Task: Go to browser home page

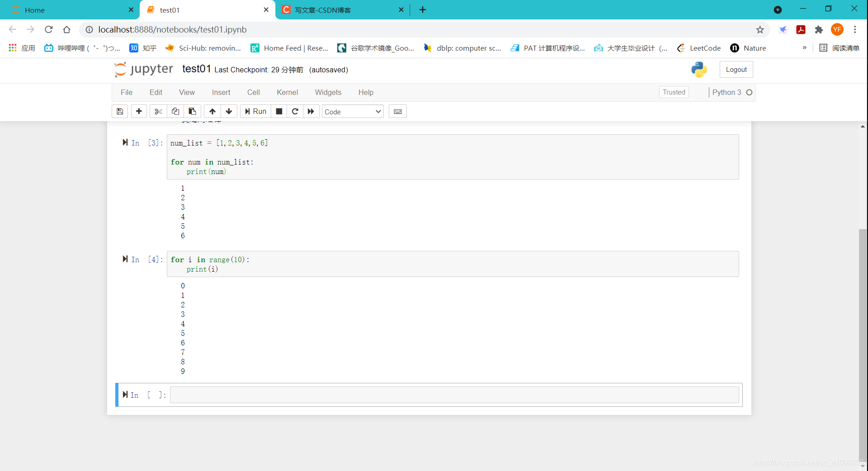Action: pyautogui.click(x=67, y=29)
